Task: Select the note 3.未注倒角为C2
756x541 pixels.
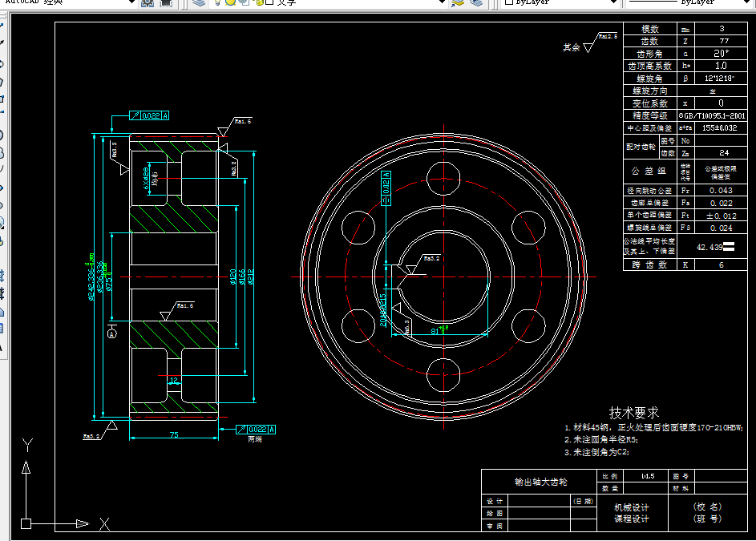Action: point(597,452)
